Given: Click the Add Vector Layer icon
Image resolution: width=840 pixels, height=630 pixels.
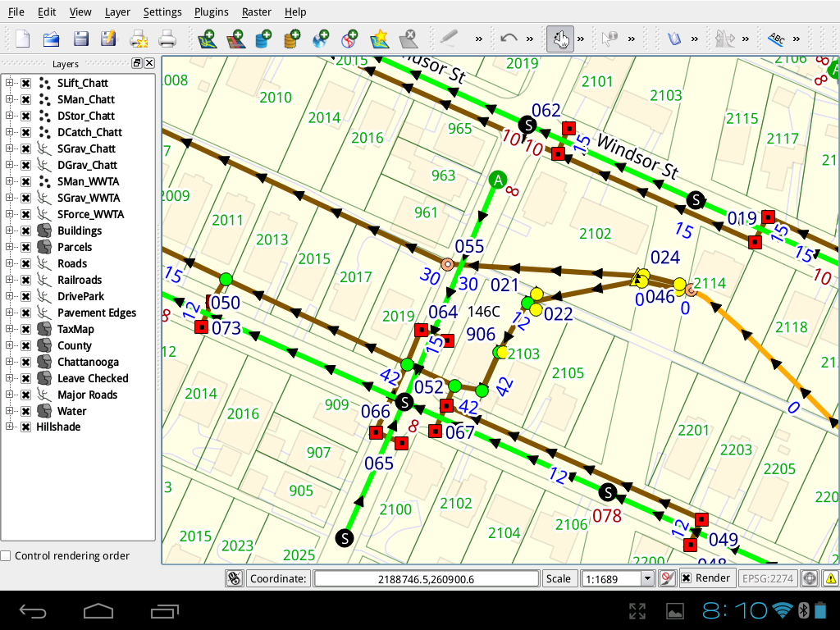Looking at the screenshot, I should (x=208, y=39).
